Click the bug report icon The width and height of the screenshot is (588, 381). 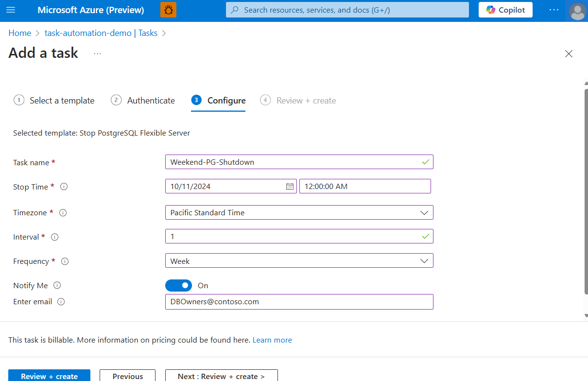point(169,10)
